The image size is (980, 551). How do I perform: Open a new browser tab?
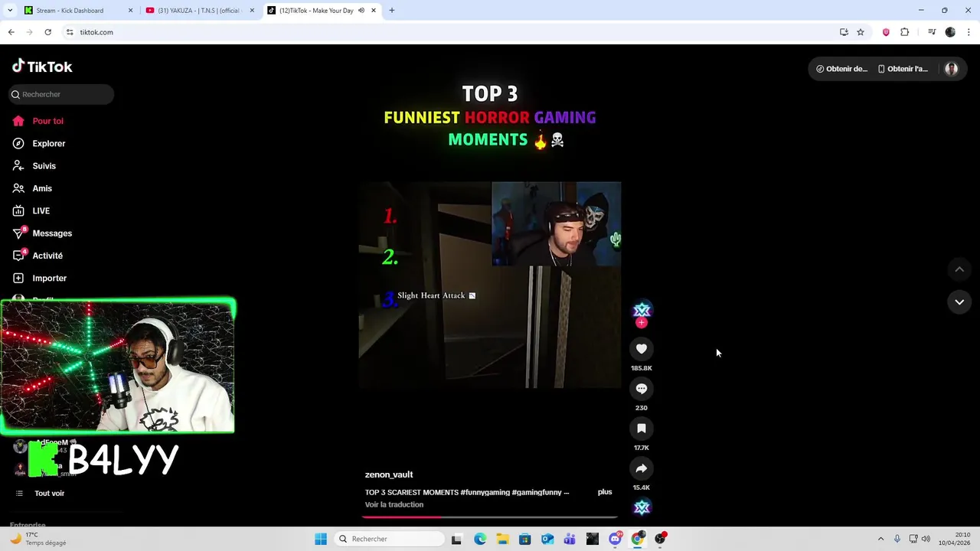(x=392, y=11)
